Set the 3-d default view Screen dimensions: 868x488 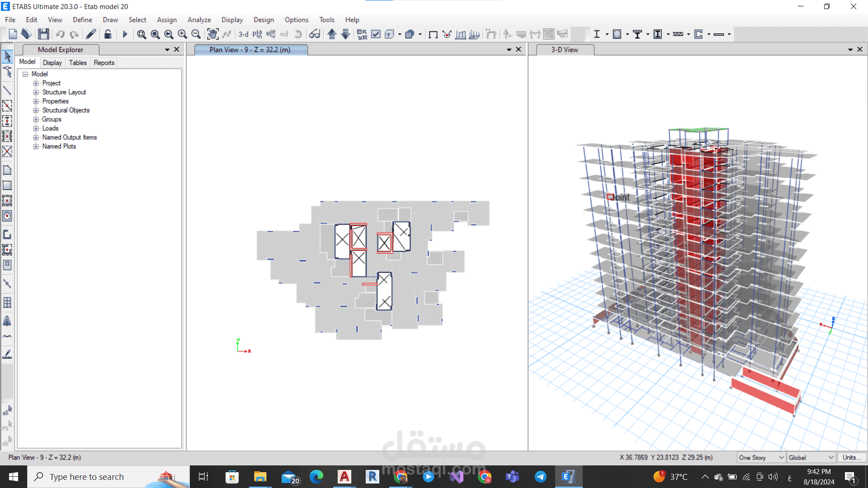243,34
